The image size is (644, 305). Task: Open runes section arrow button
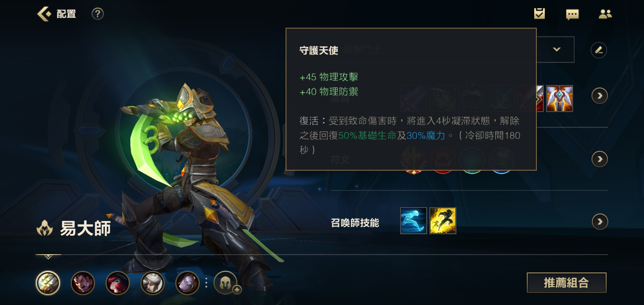(x=599, y=159)
